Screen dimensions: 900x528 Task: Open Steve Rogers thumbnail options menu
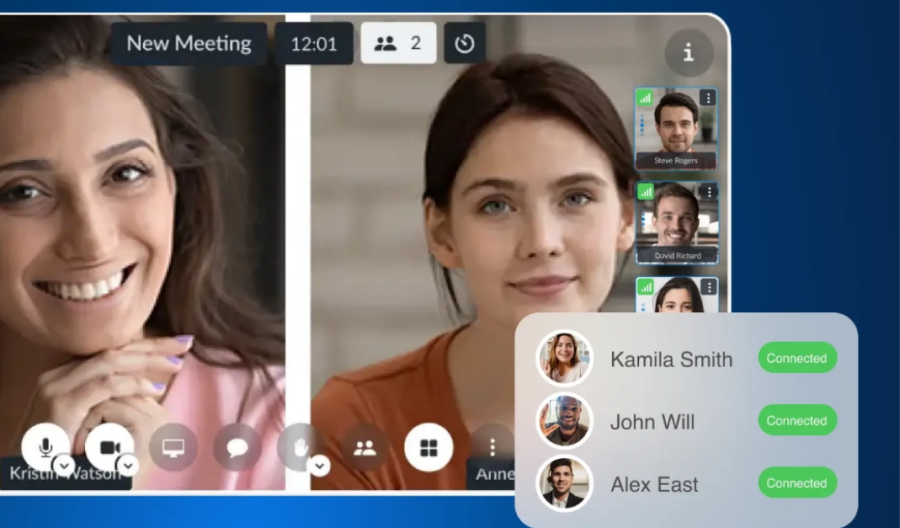point(708,98)
